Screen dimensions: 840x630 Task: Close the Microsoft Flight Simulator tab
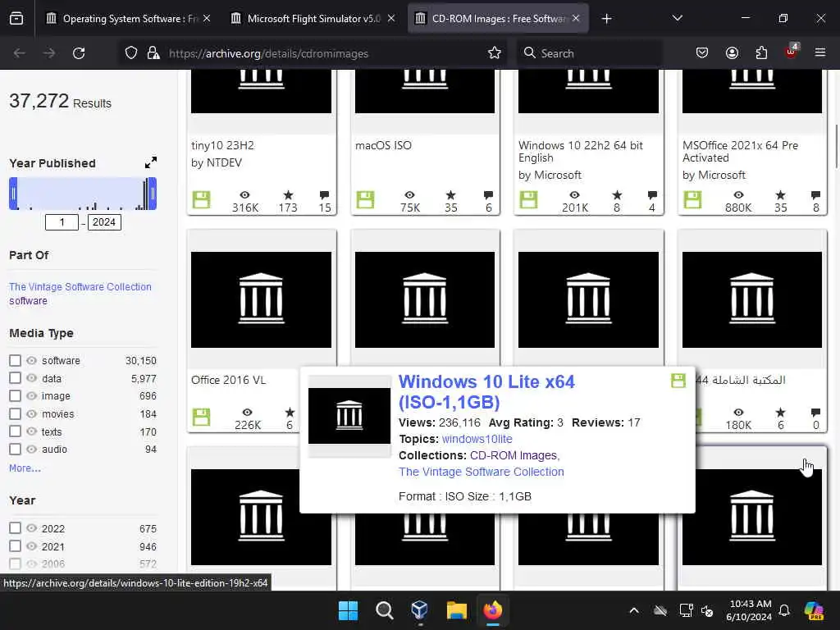pos(391,18)
